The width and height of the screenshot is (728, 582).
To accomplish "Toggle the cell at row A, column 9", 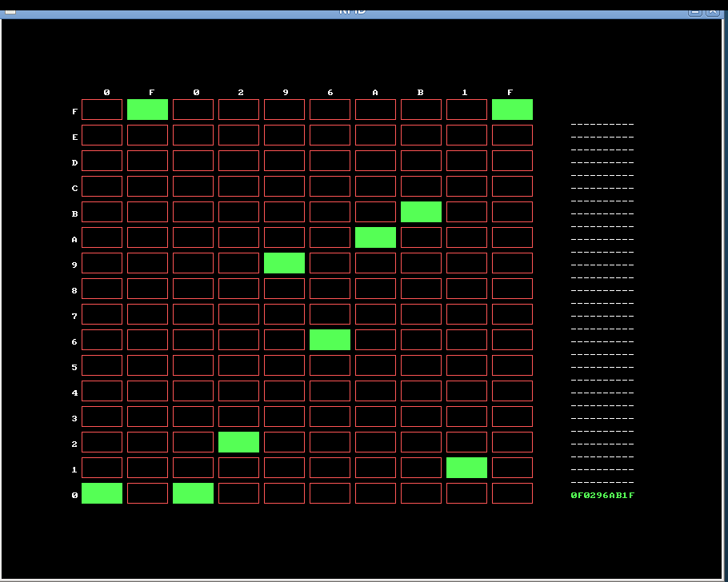I will (x=284, y=237).
